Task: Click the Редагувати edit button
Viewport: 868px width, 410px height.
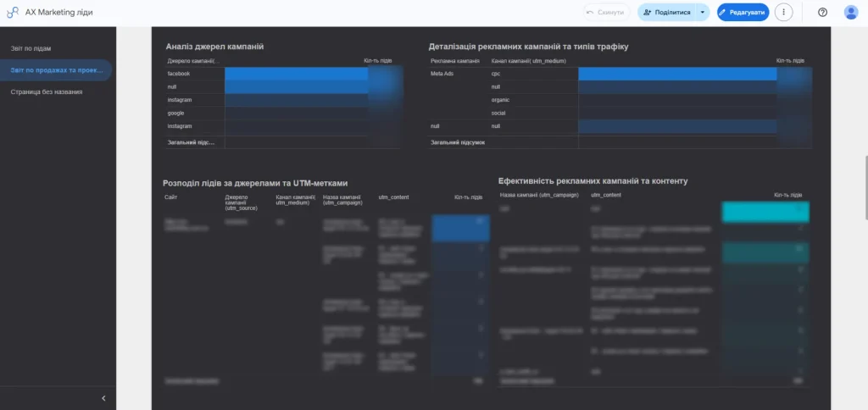Action: tap(743, 12)
